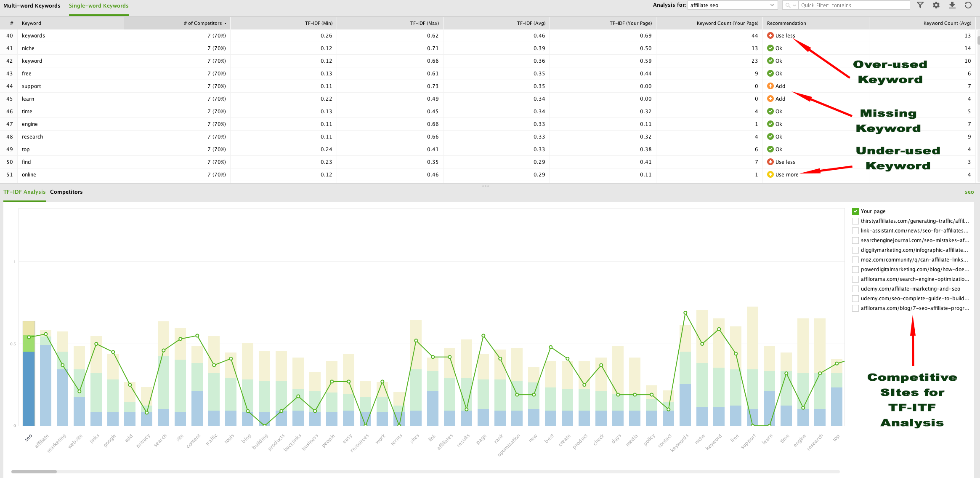Click the green Ok icon for niche
This screenshot has height=478, width=980.
click(770, 48)
